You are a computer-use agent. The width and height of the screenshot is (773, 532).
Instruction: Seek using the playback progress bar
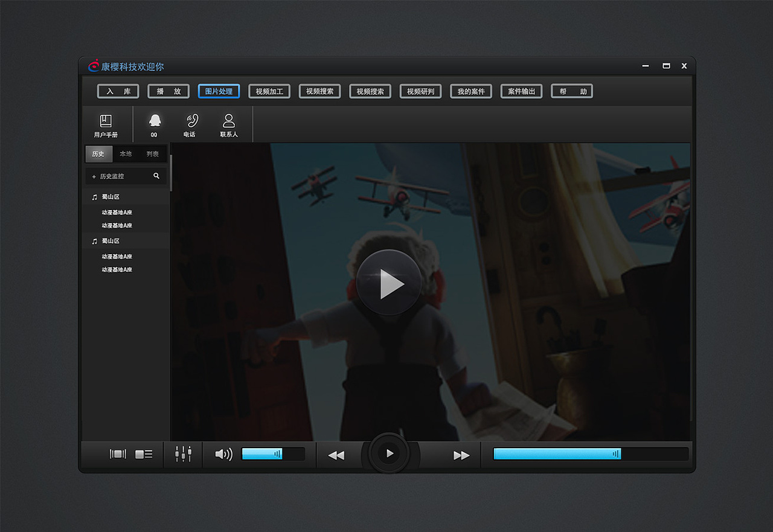point(591,454)
